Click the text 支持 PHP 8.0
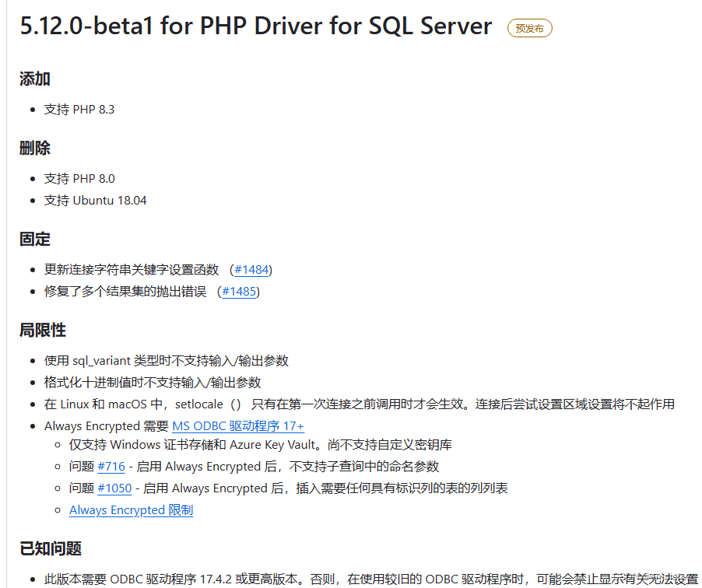 click(x=79, y=179)
